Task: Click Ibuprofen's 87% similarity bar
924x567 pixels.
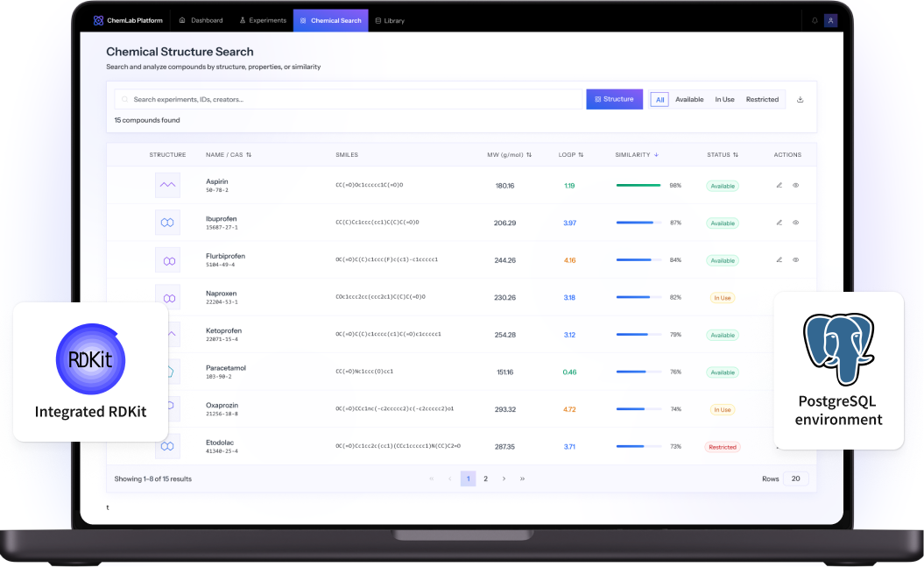Action: [638, 223]
